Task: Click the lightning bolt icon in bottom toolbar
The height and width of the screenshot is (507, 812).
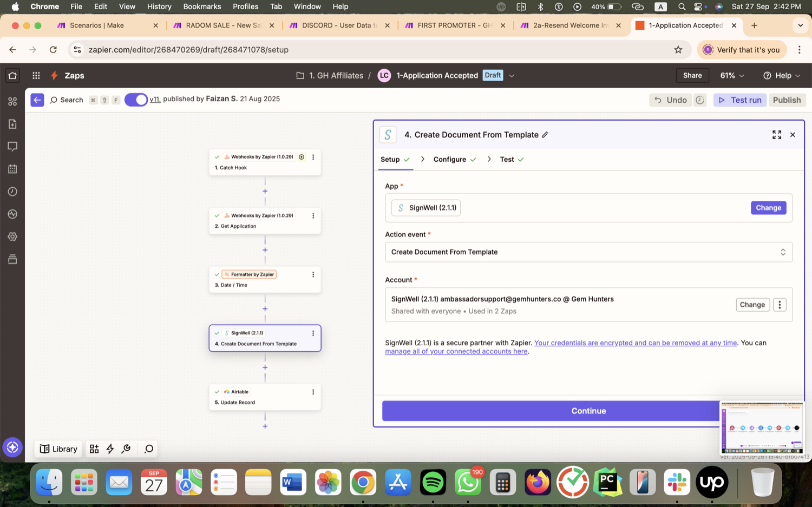Action: (110, 449)
